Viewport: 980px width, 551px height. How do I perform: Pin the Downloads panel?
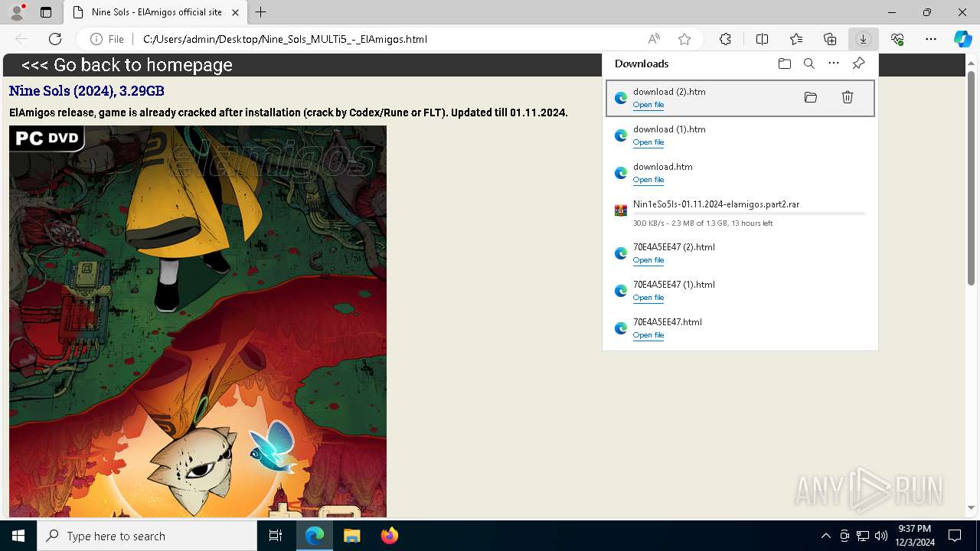858,64
